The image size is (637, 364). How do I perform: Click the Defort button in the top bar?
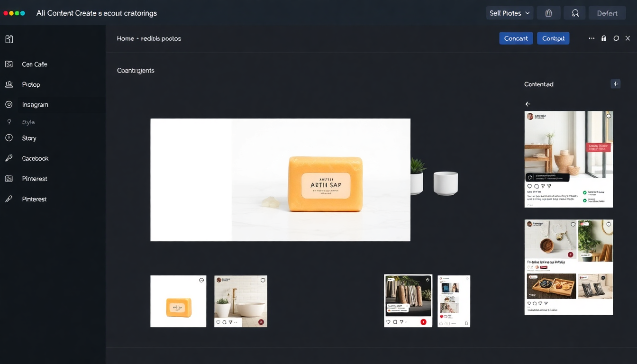tap(607, 13)
